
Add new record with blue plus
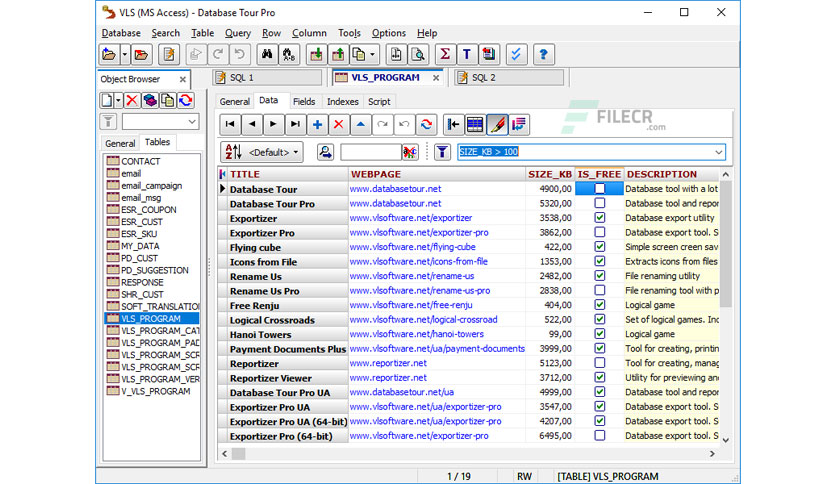[317, 124]
